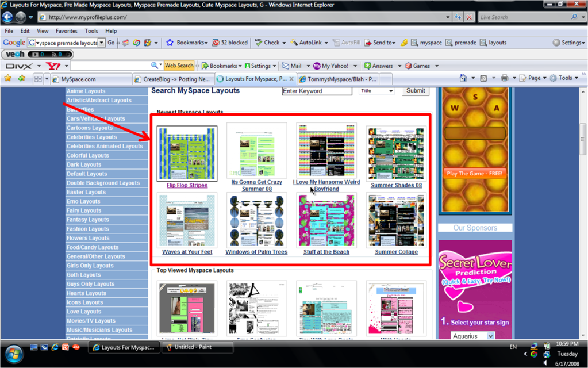Open the Help menu
Screen dimensions: 588x368
[x=110, y=31]
